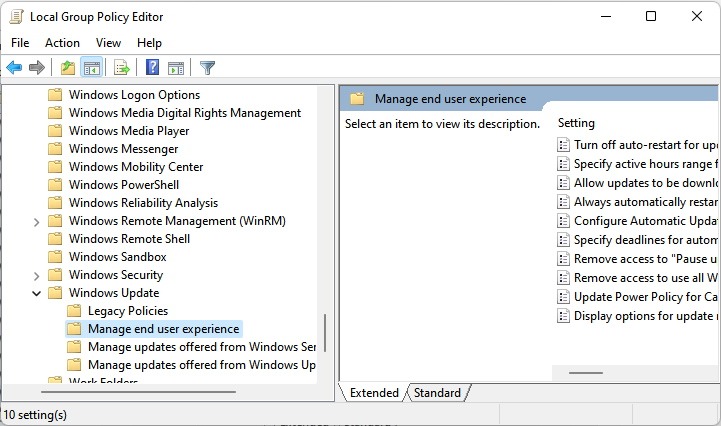721x426 pixels.
Task: Click the policy icon beside Remove access to Pause updates
Action: (563, 259)
